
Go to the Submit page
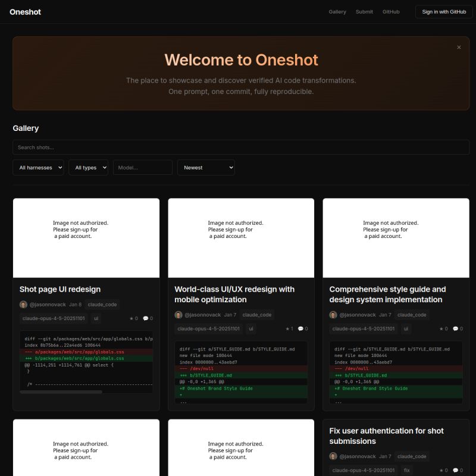point(364,12)
